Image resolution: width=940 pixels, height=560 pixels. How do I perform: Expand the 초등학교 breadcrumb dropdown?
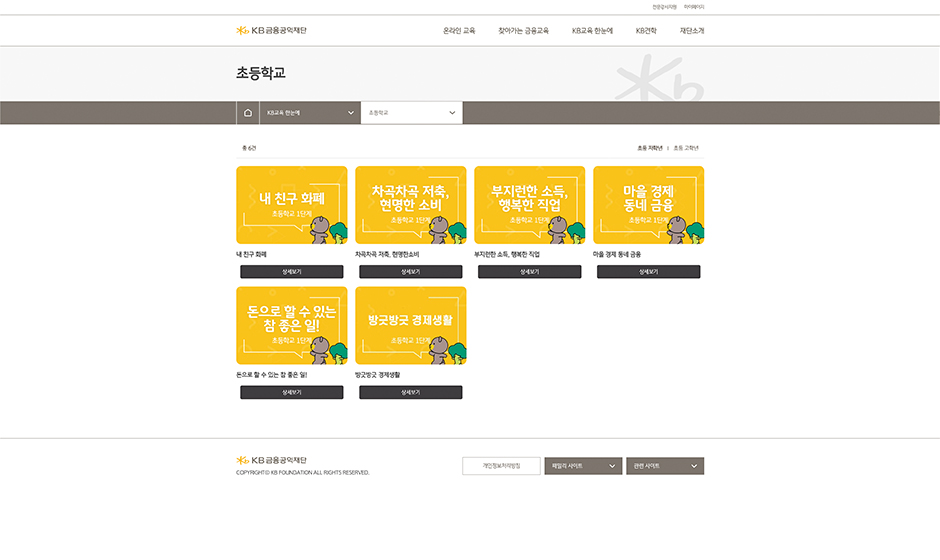point(412,113)
